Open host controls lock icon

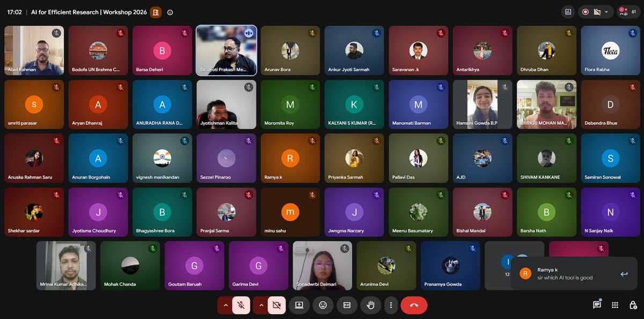(632, 305)
